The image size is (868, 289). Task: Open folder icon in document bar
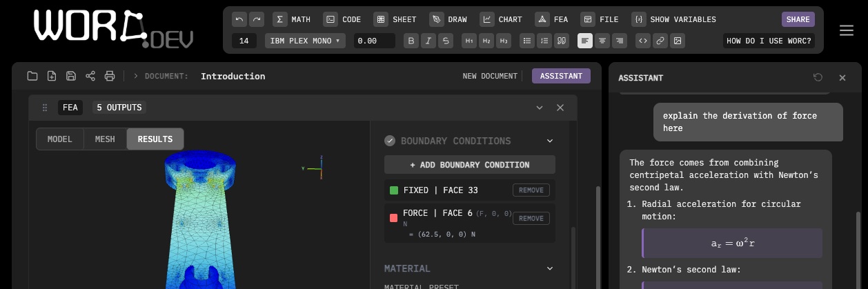[x=32, y=76]
